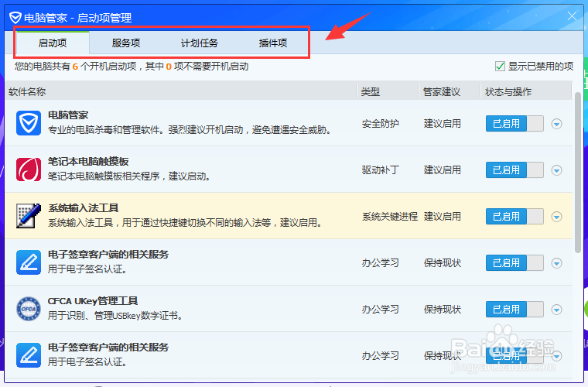Expand the round arrow menu of 笔记本电脑触摸板 row
Screen dimensions: 588x387
point(556,170)
